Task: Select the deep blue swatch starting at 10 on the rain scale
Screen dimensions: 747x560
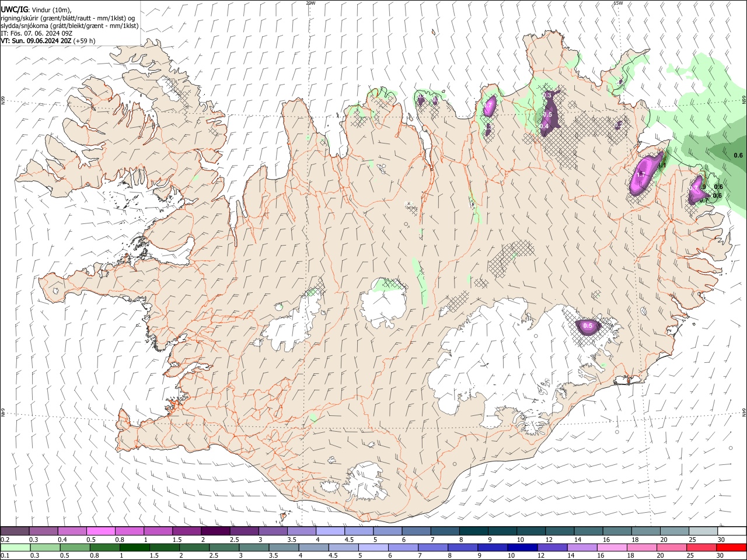Action: coord(523,547)
